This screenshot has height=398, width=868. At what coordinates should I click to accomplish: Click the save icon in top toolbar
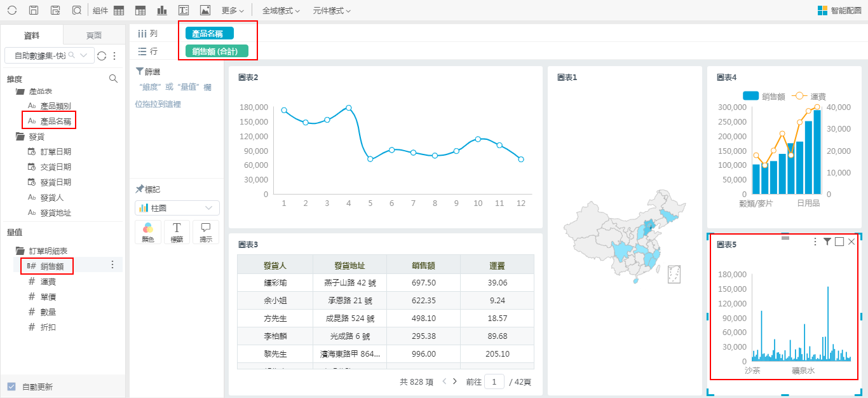34,10
